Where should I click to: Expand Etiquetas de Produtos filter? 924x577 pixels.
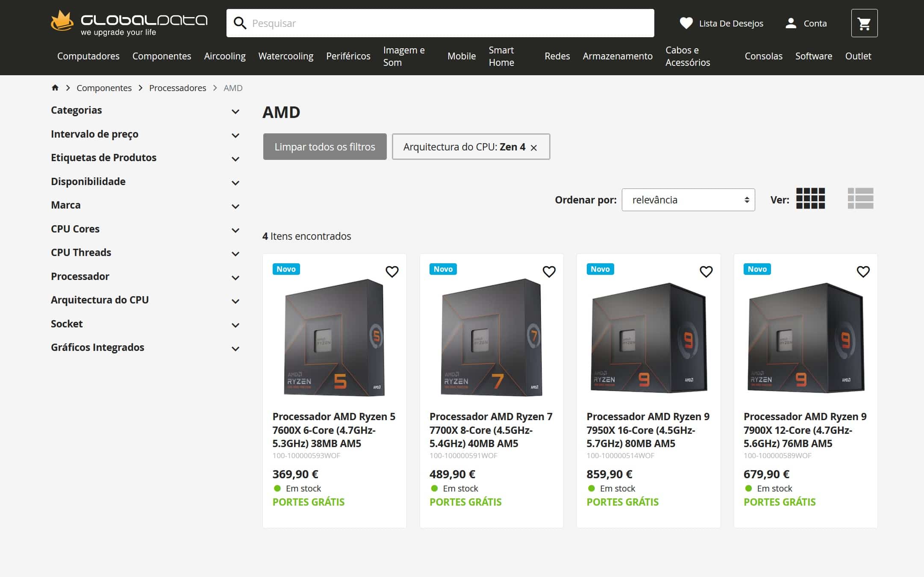click(145, 158)
